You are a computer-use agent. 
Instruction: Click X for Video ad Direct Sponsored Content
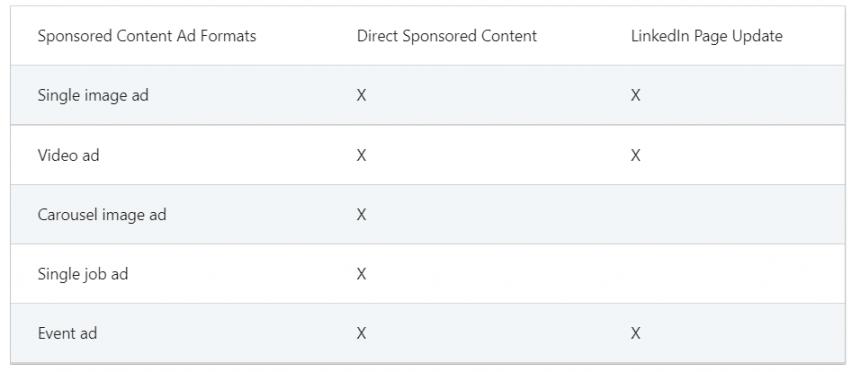(361, 155)
